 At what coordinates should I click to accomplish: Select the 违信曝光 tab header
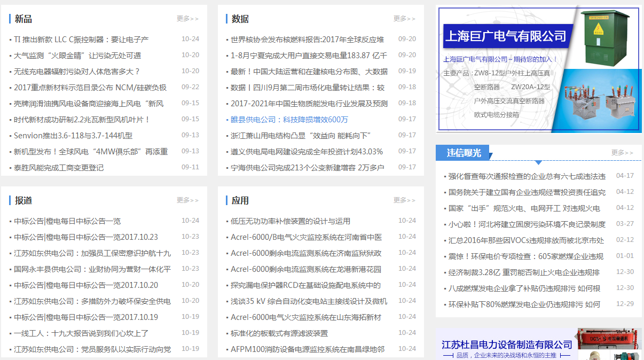(464, 153)
